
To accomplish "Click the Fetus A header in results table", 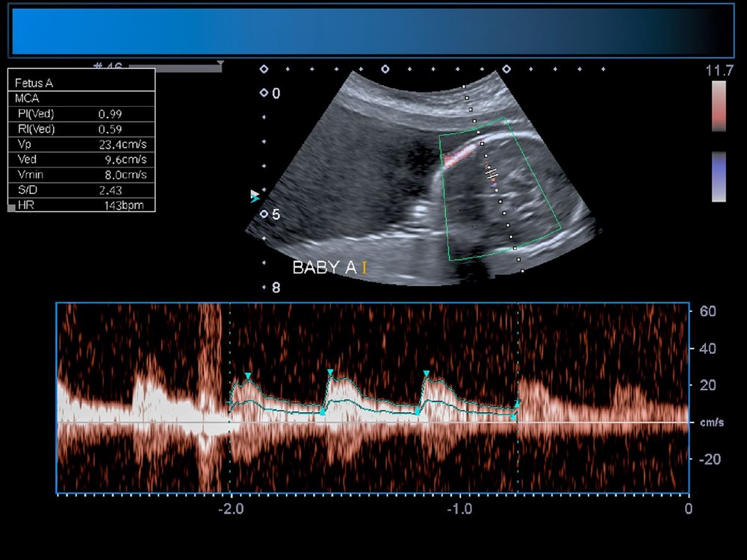I will 34,83.
